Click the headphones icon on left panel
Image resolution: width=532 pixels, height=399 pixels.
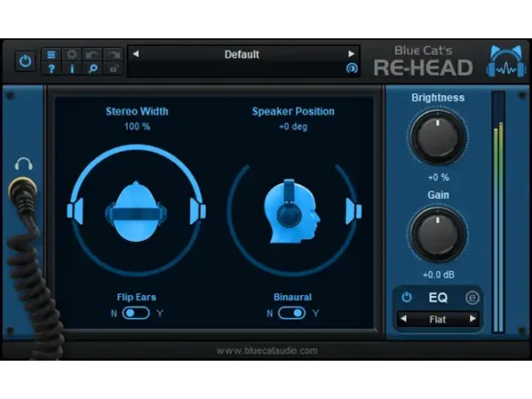[x=24, y=164]
